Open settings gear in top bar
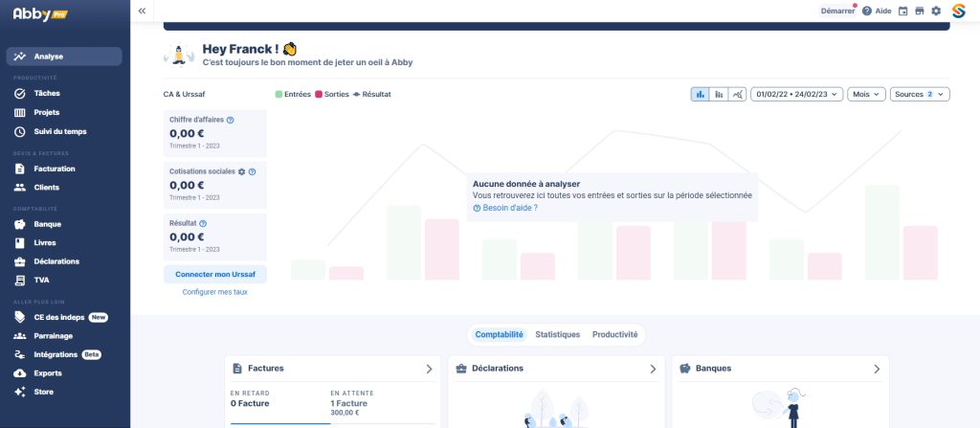The width and height of the screenshot is (980, 428). (x=936, y=11)
